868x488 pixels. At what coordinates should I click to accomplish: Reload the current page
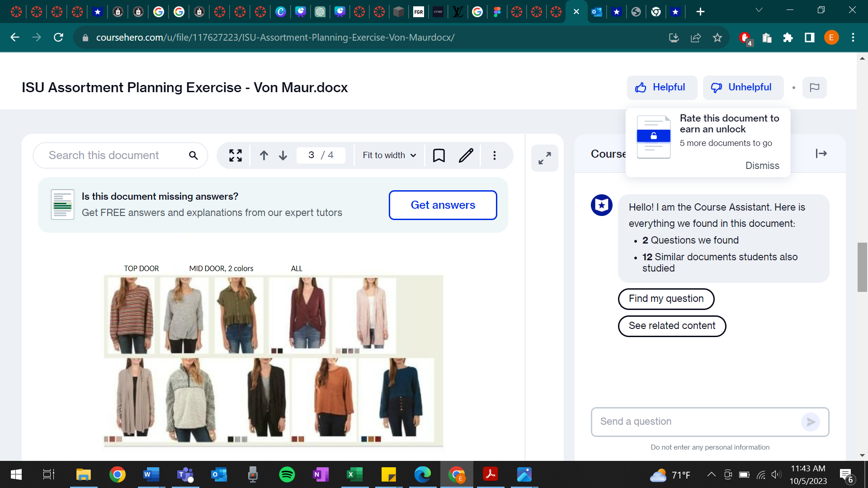coord(58,38)
